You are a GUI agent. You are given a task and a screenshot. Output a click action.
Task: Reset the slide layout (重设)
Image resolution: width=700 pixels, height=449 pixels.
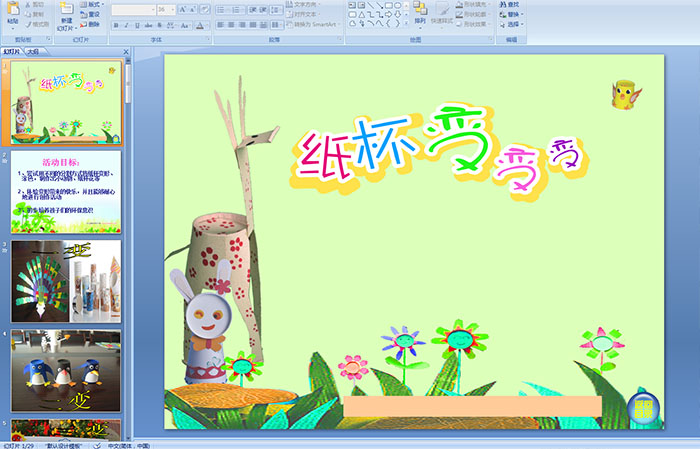tap(90, 15)
